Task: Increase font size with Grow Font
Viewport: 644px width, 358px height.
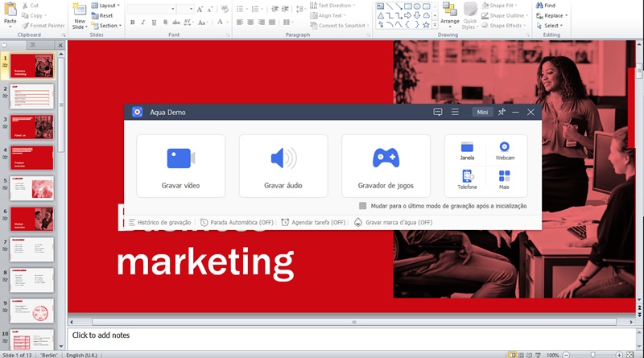Action: (200, 9)
